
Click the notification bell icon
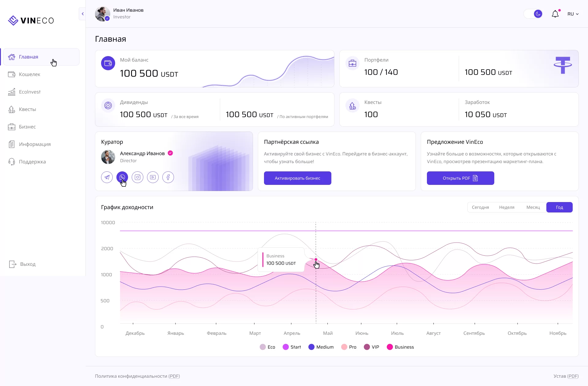pyautogui.click(x=555, y=14)
